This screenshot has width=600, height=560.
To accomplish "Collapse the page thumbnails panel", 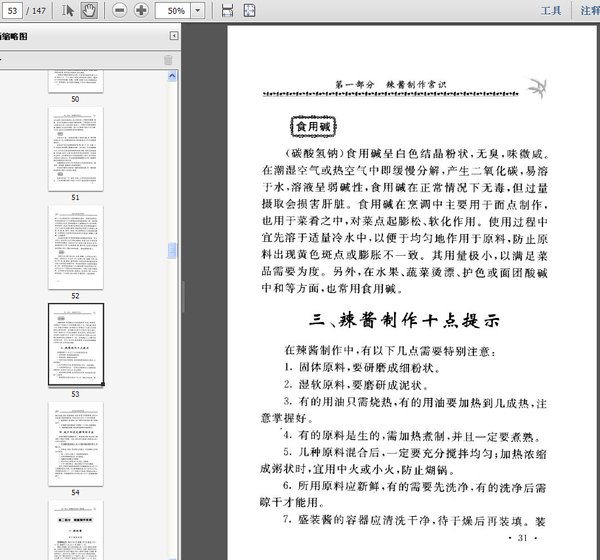I will pos(173,37).
